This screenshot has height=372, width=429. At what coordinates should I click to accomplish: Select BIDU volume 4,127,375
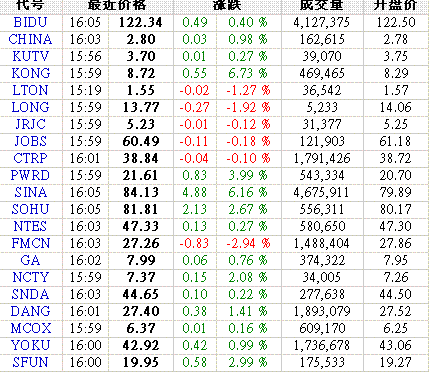click(322, 22)
